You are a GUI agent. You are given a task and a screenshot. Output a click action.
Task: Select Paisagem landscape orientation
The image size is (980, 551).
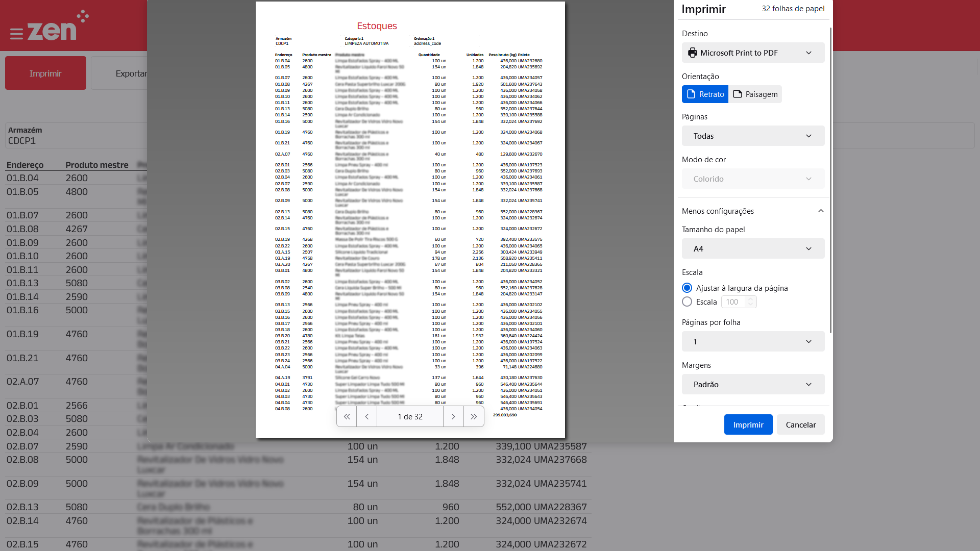[755, 94]
